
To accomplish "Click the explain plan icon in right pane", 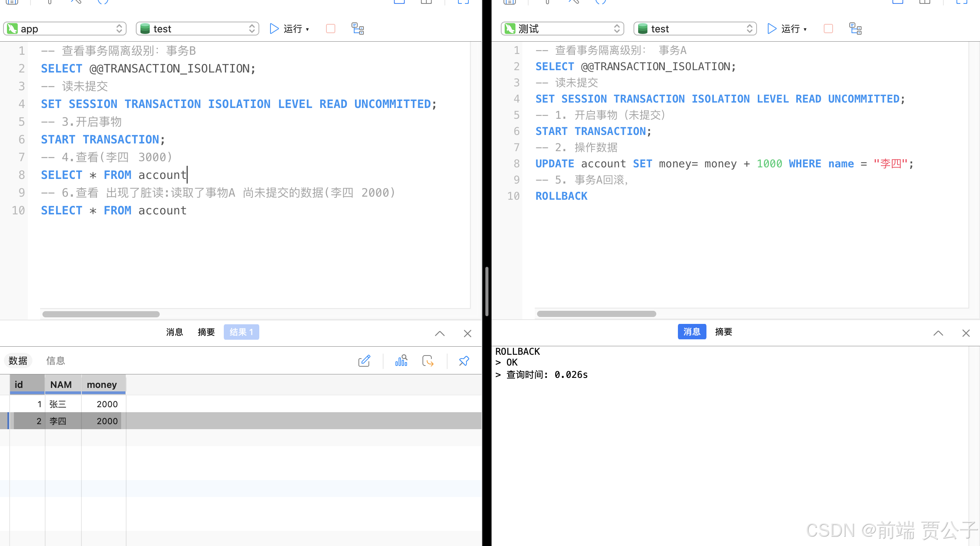I will point(855,29).
